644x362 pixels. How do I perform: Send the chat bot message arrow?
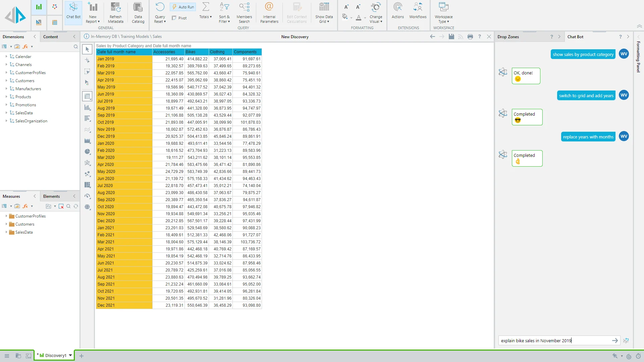point(615,341)
